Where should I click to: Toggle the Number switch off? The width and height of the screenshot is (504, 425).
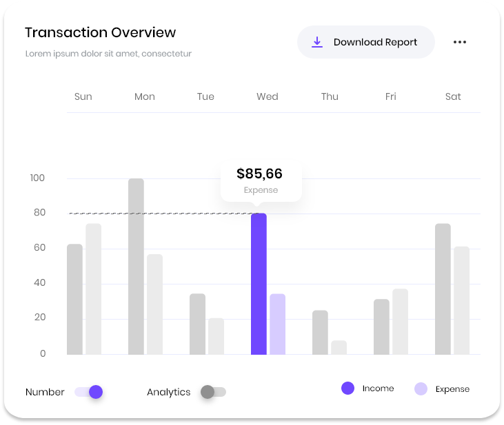pyautogui.click(x=89, y=392)
